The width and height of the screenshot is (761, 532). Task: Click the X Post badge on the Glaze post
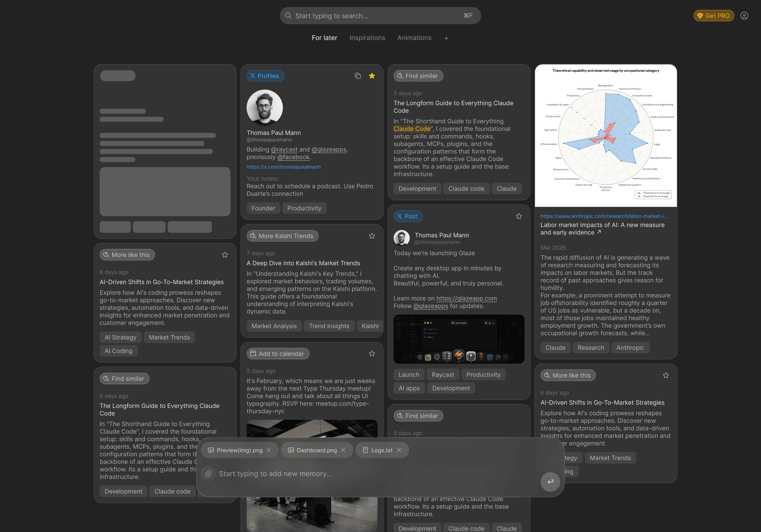click(408, 216)
